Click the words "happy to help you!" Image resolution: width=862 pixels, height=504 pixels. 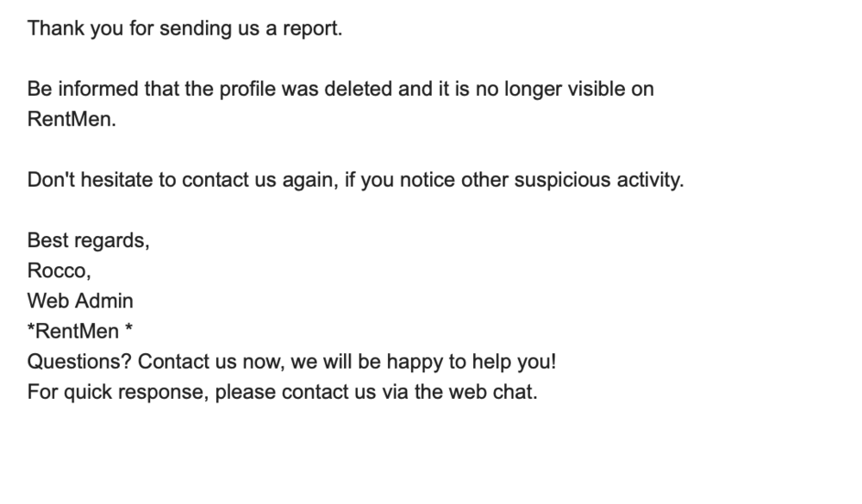pyautogui.click(x=484, y=363)
